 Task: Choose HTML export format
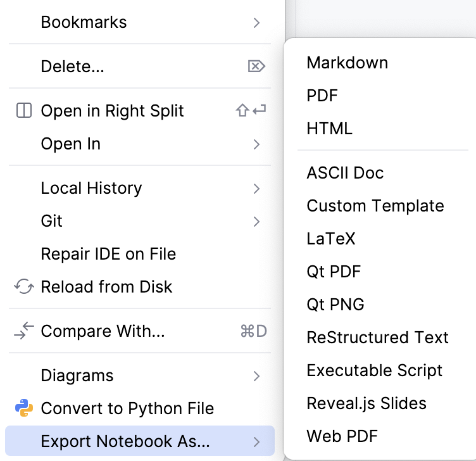coord(329,129)
